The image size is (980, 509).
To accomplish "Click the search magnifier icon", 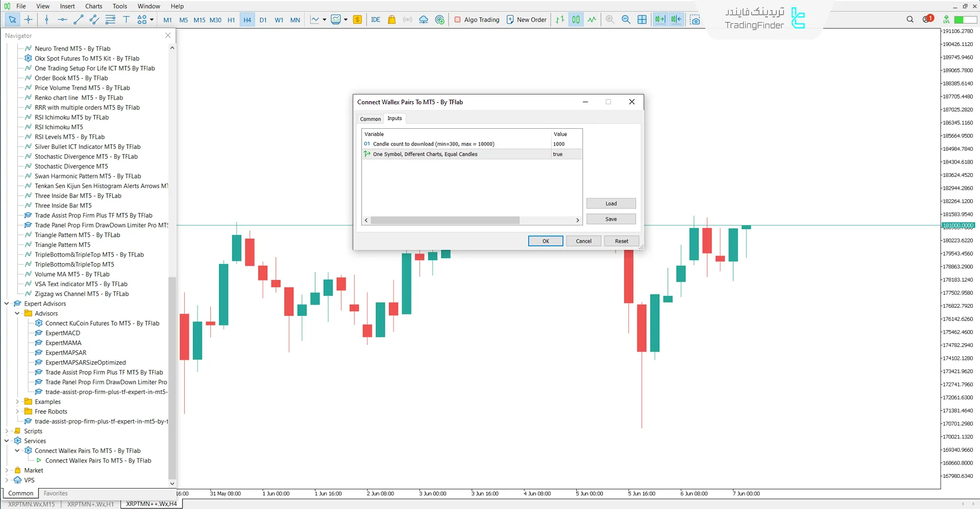I will point(910,19).
